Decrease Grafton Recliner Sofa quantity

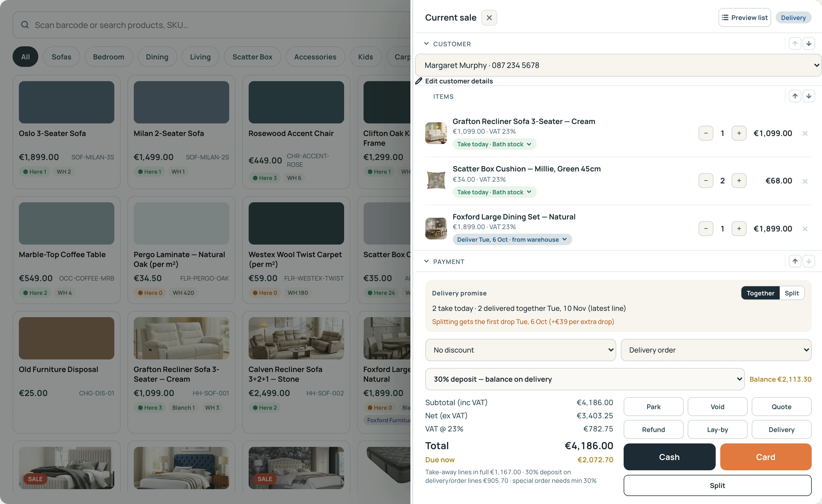pos(706,133)
